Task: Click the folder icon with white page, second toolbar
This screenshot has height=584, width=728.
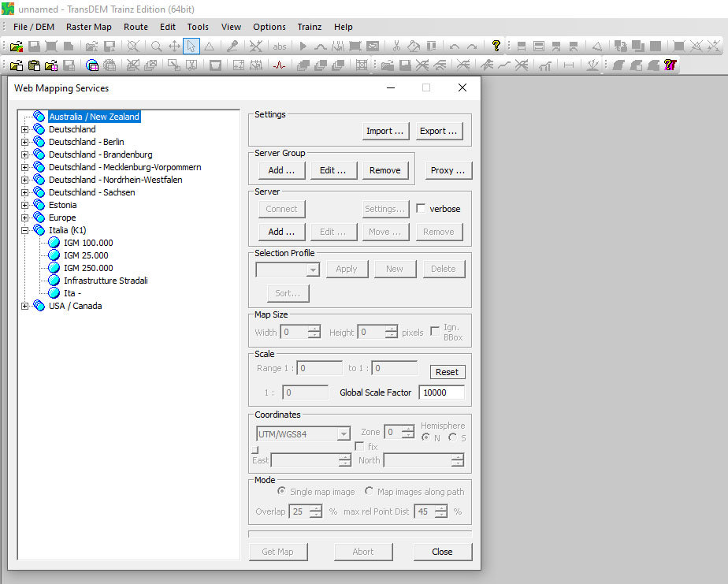Action: click(17, 65)
